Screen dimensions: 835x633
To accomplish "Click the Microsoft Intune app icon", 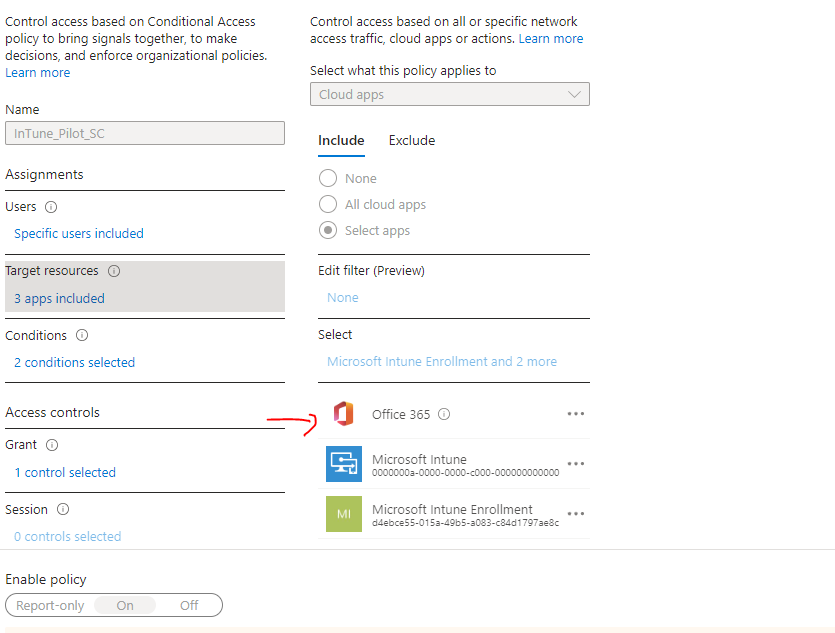I will [343, 464].
